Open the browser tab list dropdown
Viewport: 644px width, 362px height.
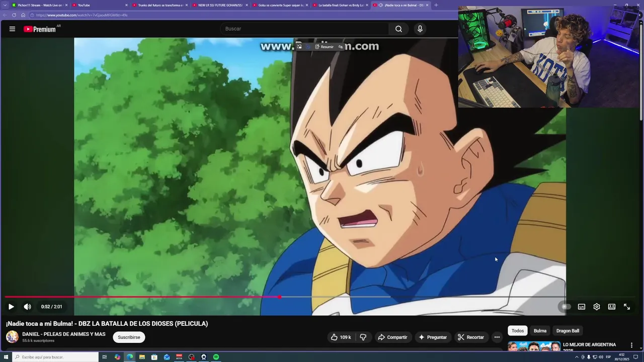[x=5, y=5]
